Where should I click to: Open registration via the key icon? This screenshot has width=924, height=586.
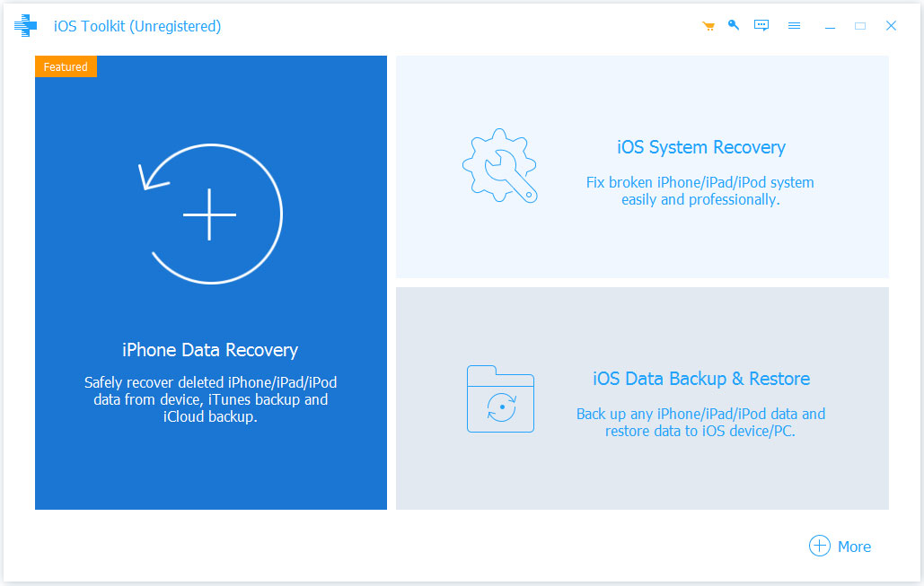pyautogui.click(x=734, y=25)
